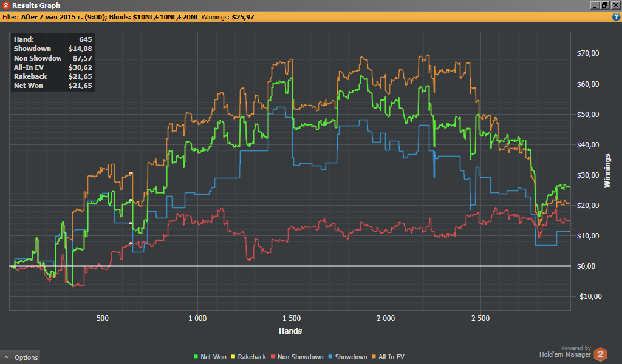The image size is (622, 364).
Task: Click the Results Graph window icon
Action: pos(5,5)
